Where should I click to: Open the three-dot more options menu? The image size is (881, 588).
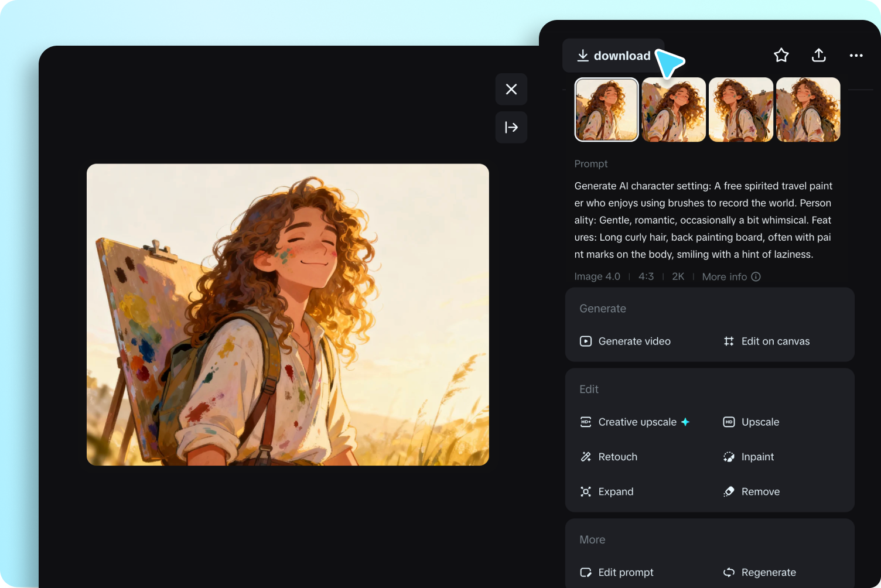[856, 56]
